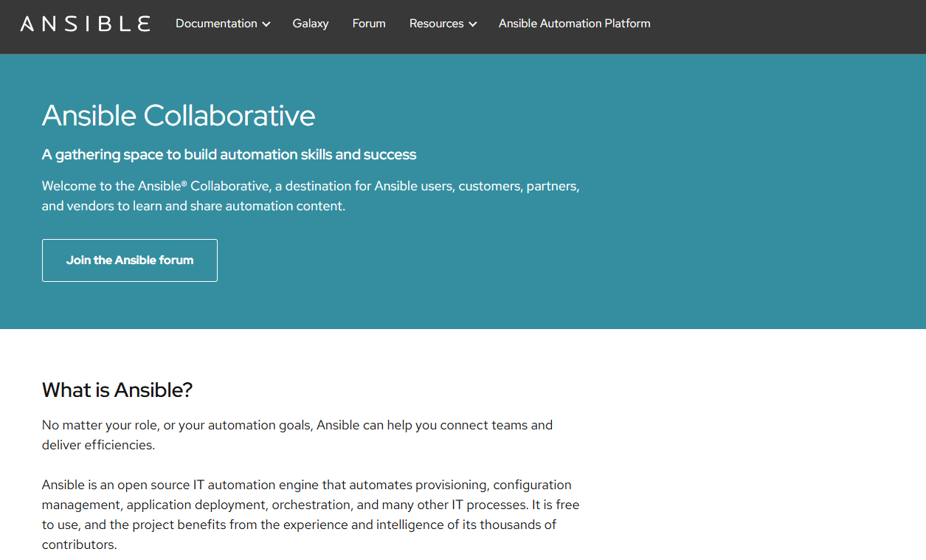
Task: Navigate home via the Ansible wordmark
Action: tap(84, 23)
